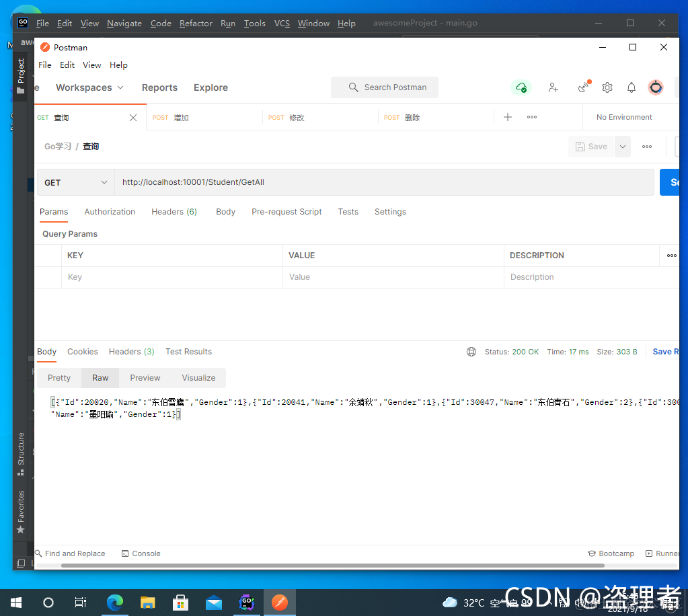Click the Key query param field
Screen dimensions: 688x616
pyautogui.click(x=172, y=277)
